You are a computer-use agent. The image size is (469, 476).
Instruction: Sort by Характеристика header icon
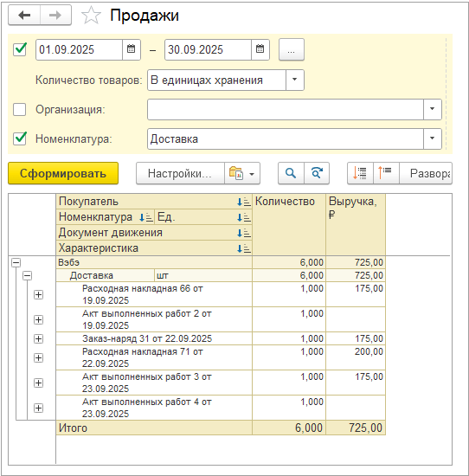(244, 248)
